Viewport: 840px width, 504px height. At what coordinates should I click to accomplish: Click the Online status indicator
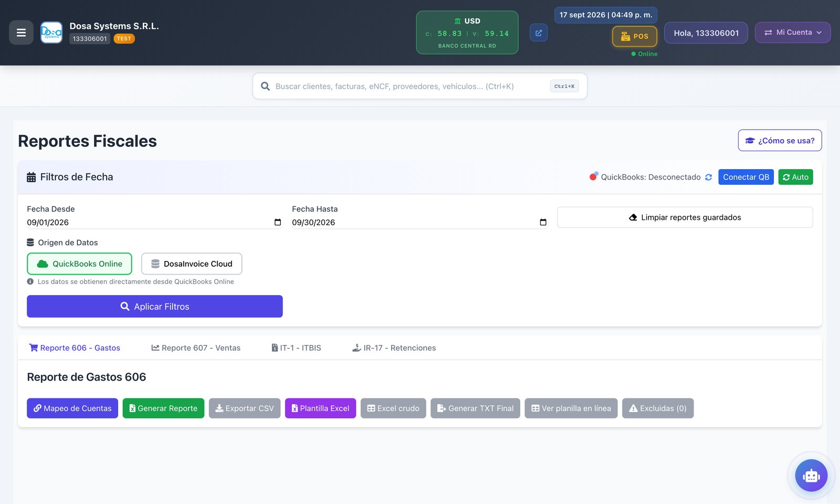click(x=644, y=54)
